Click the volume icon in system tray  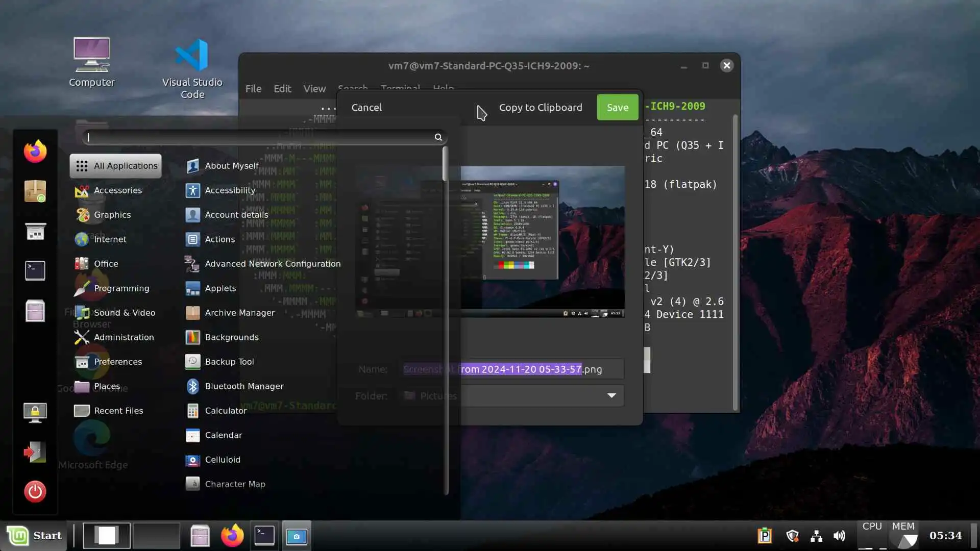click(x=839, y=536)
